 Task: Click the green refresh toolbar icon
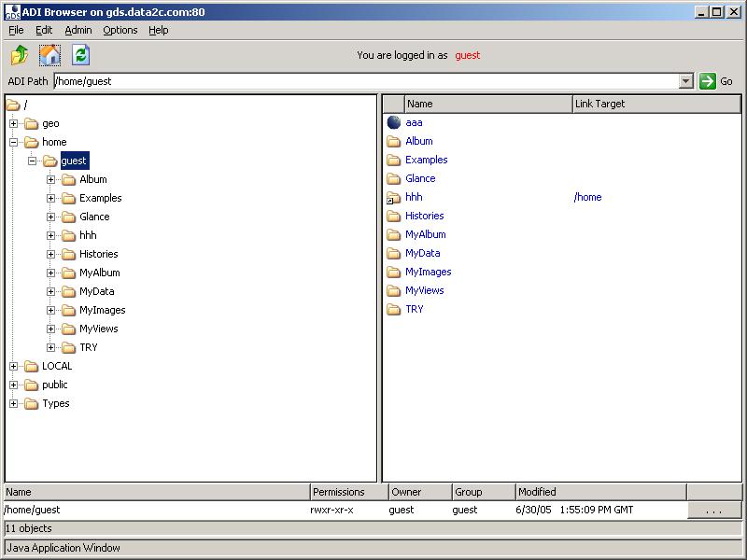80,55
